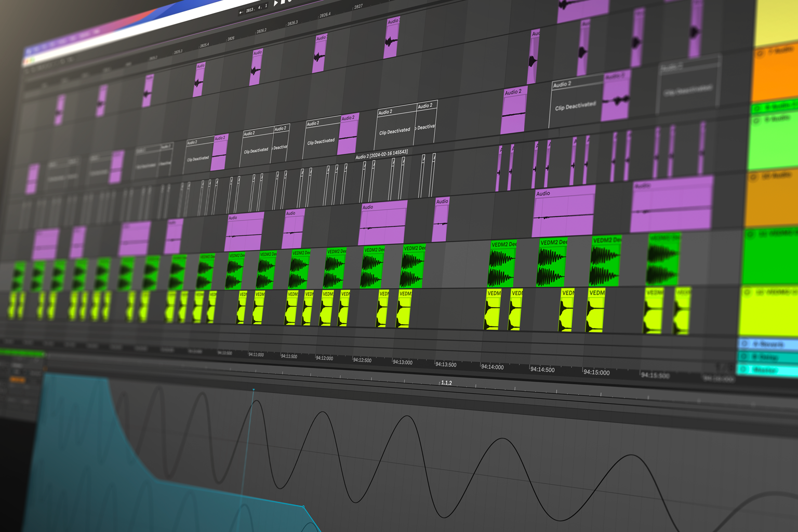
Task: Select the cyan Master track header
Action: tap(766, 370)
